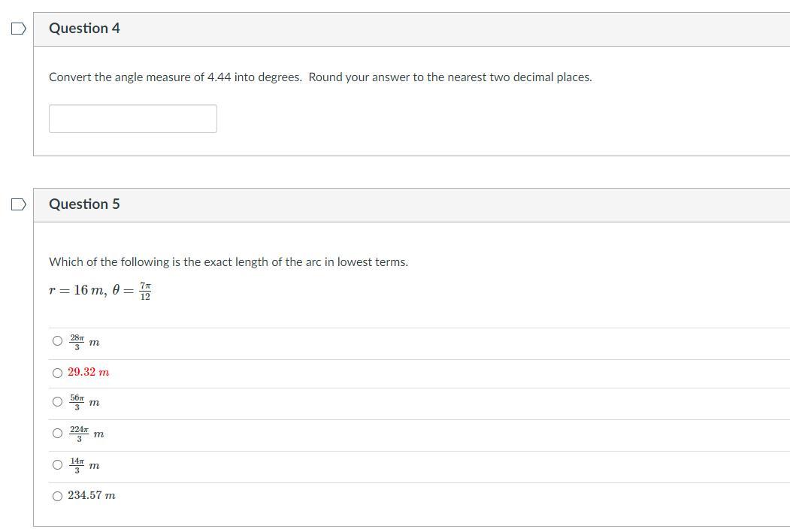Click the Question 4 answer text box
The image size is (790, 532).
point(133,119)
